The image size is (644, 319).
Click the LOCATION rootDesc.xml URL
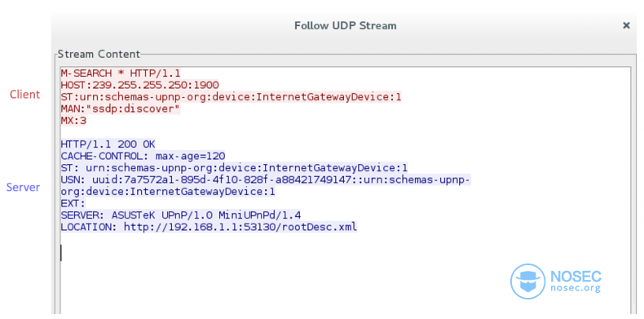point(240,227)
